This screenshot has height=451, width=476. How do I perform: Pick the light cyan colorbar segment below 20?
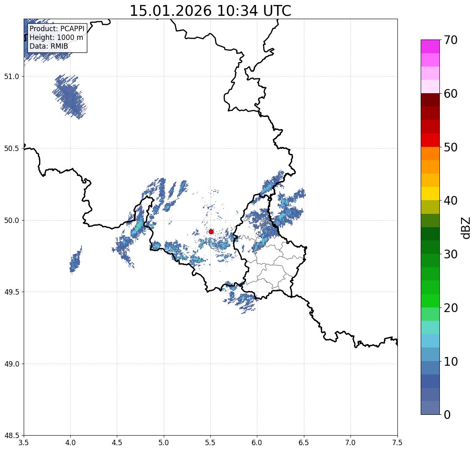pyautogui.click(x=430, y=327)
